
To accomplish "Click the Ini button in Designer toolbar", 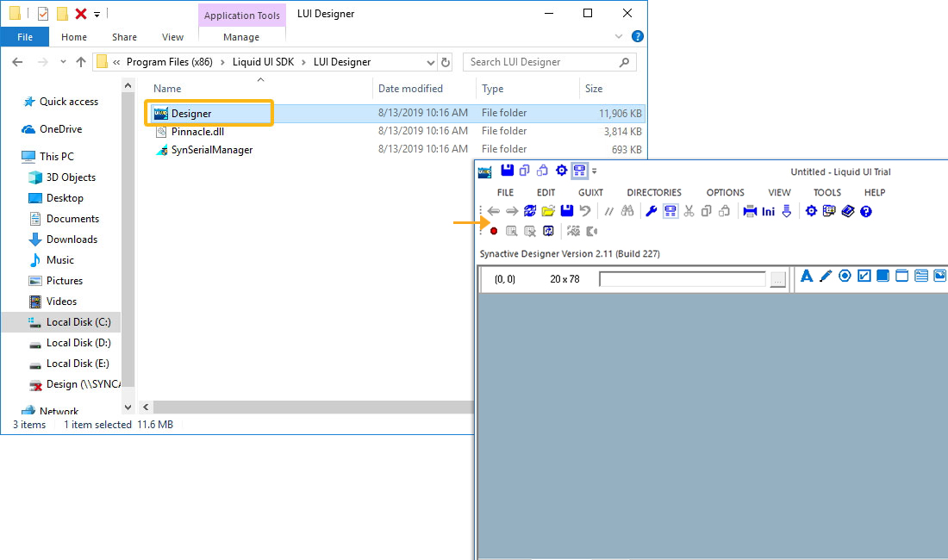I will pyautogui.click(x=769, y=211).
